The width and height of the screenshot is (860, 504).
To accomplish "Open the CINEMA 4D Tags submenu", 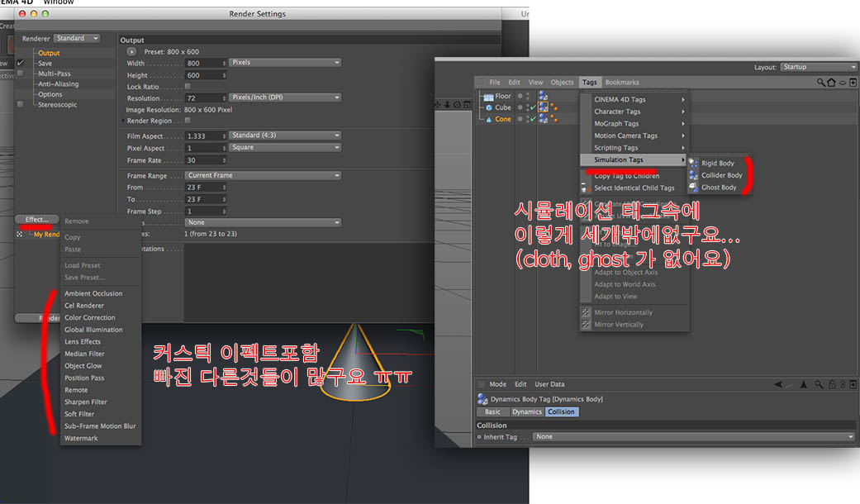I will pyautogui.click(x=634, y=99).
